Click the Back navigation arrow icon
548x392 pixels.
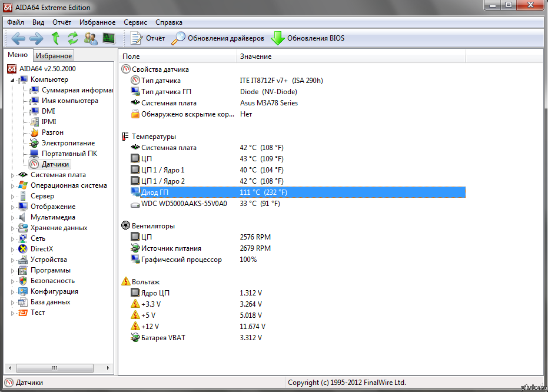18,39
